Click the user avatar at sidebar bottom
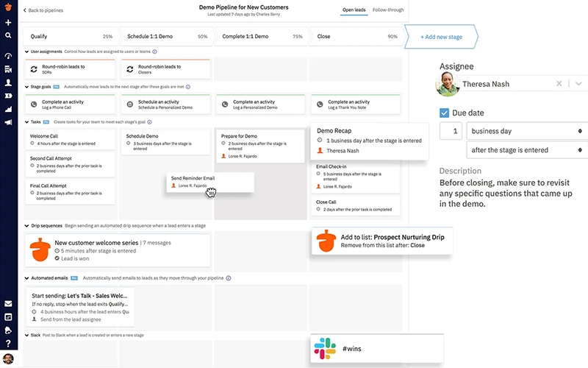Screen dimensions: 588x368 tap(8, 358)
